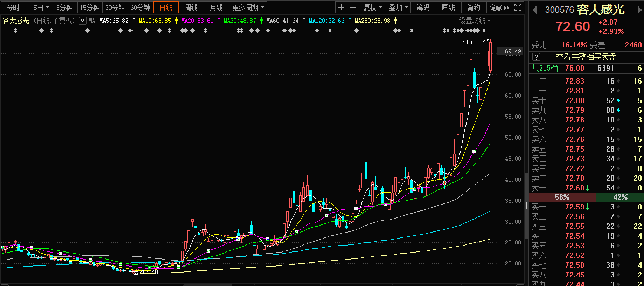Click 委差 2460 value
Screen dimensions: 644x286
click(633, 45)
